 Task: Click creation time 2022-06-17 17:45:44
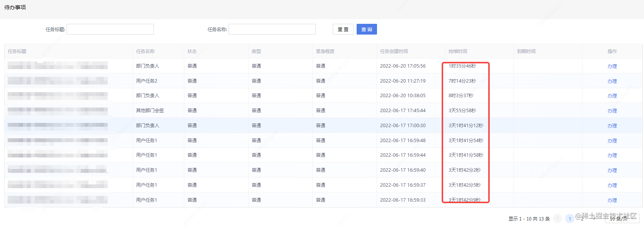pos(403,110)
